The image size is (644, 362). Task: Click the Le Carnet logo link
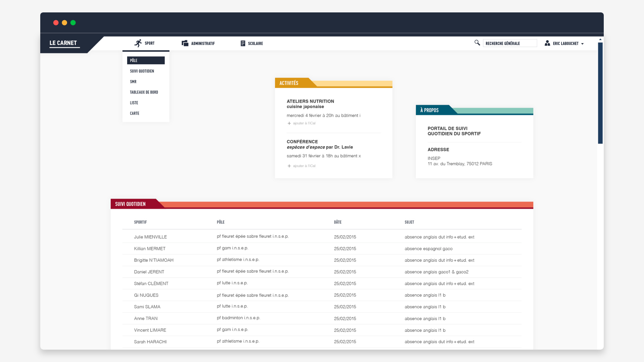[63, 43]
